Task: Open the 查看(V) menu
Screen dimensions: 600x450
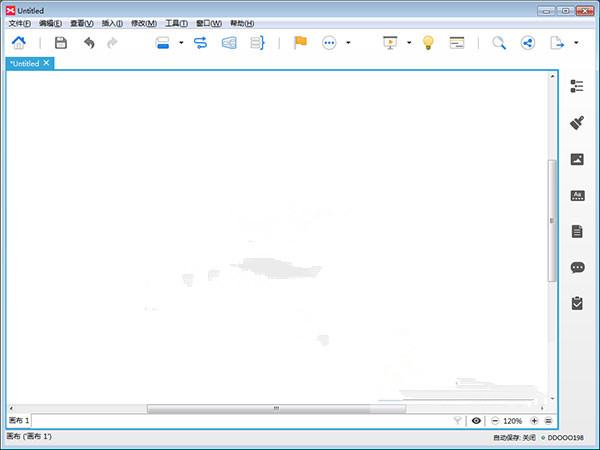Action: 82,23
